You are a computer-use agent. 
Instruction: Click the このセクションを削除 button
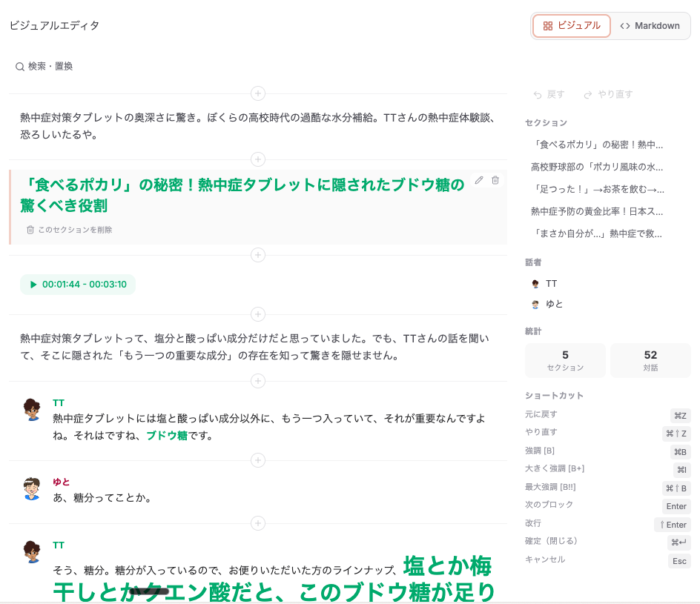click(70, 230)
